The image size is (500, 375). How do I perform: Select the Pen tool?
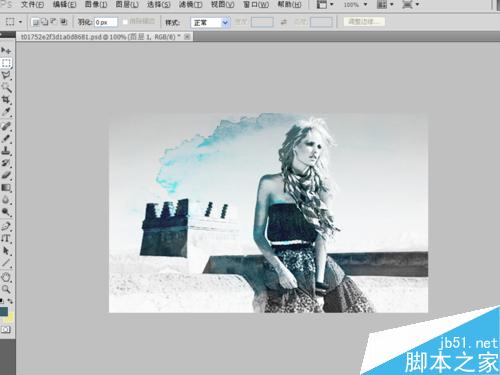click(x=6, y=226)
